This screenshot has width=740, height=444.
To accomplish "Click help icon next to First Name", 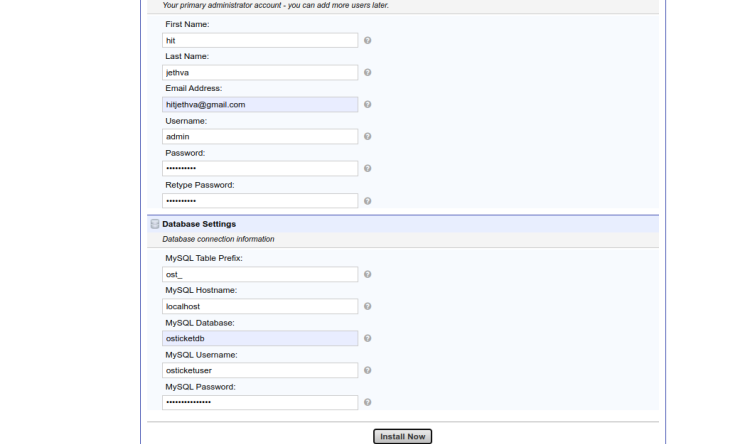I will [x=368, y=41].
